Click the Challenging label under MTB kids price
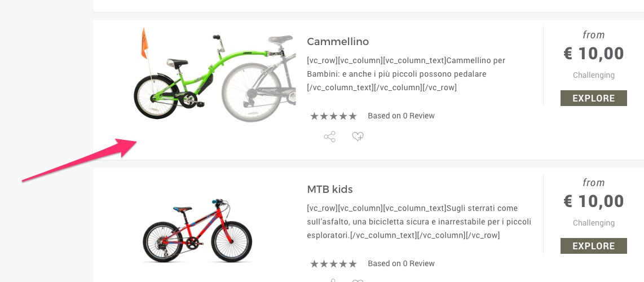The image size is (644, 282). tap(593, 223)
